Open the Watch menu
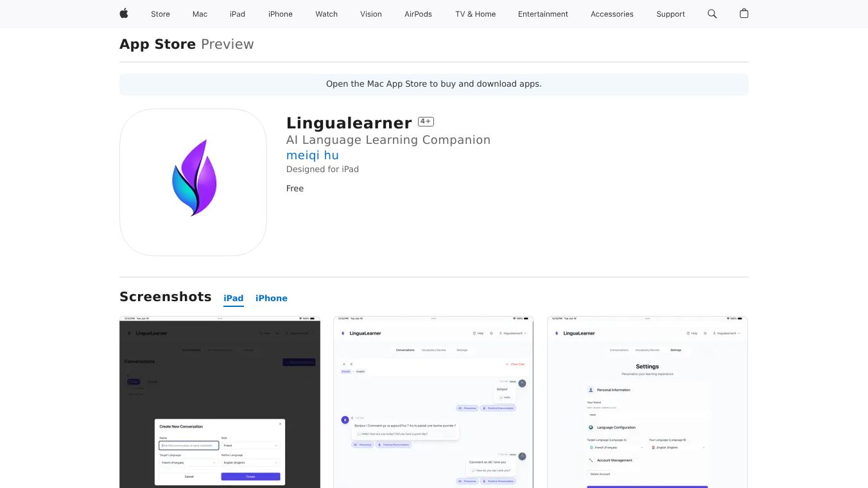The width and height of the screenshot is (868, 488). point(327,14)
